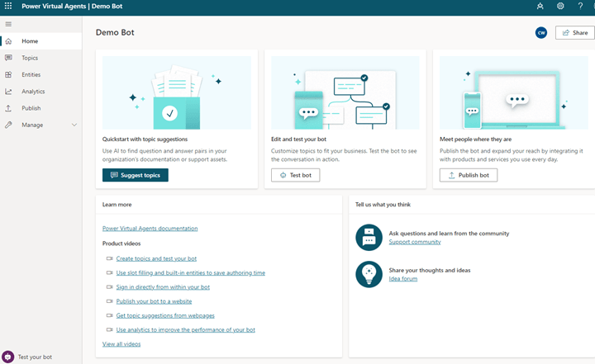Click the Publish bot button
The height and width of the screenshot is (364, 595).
[x=469, y=175]
